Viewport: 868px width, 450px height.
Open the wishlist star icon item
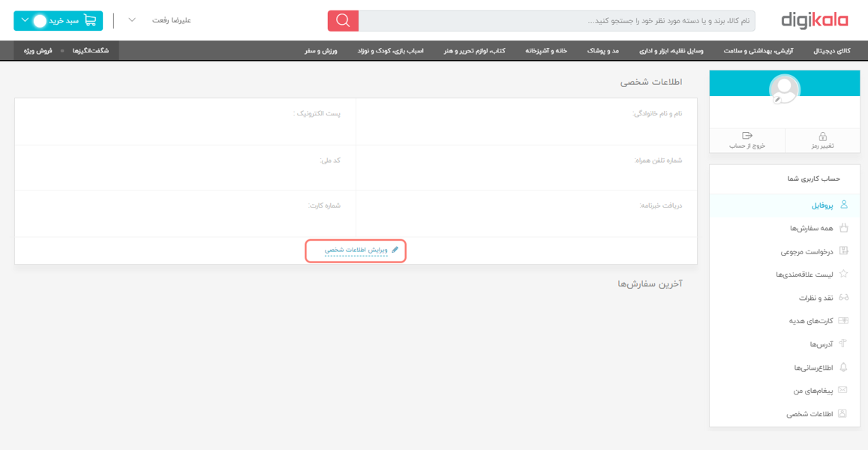[843, 274]
